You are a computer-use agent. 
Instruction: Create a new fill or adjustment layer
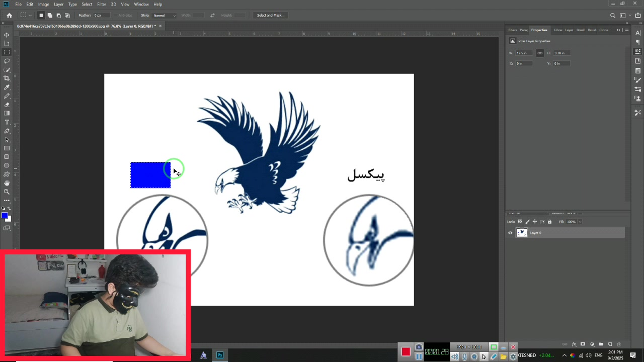click(592, 344)
